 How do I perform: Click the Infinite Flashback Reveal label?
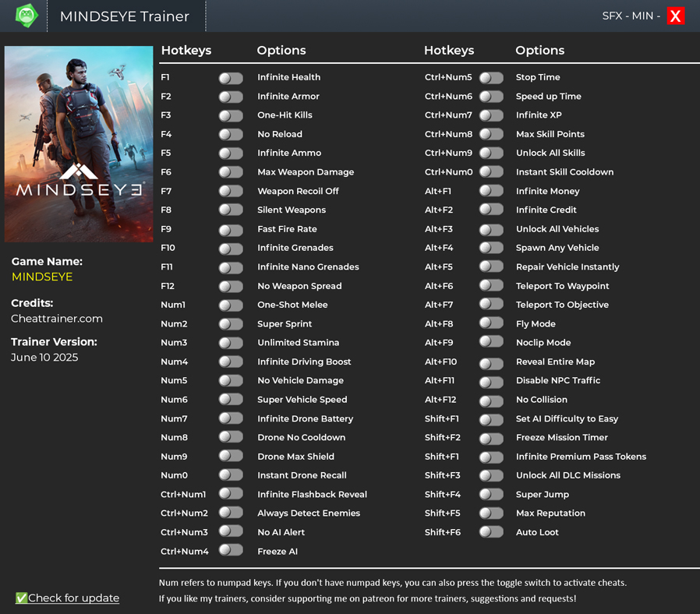coord(312,495)
